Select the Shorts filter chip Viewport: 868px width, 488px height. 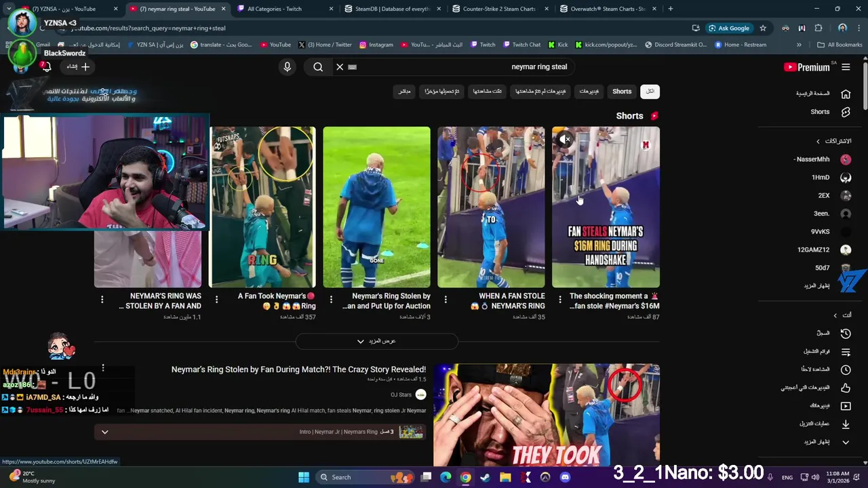tap(622, 91)
